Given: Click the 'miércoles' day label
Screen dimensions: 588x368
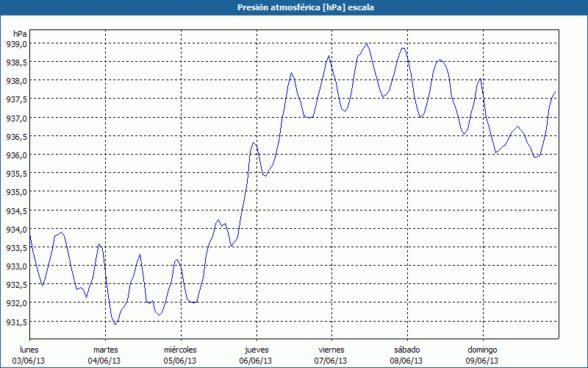Looking at the screenshot, I should pos(180,350).
